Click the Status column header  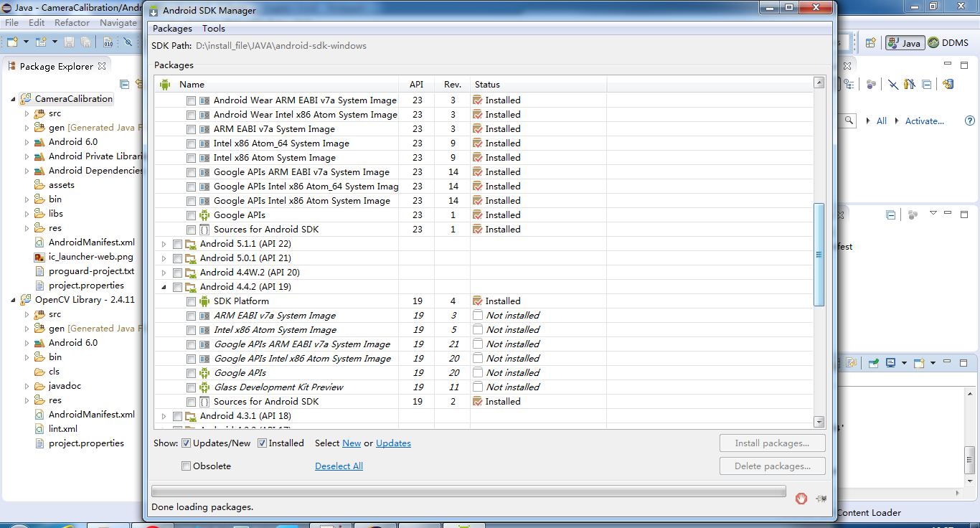(538, 85)
